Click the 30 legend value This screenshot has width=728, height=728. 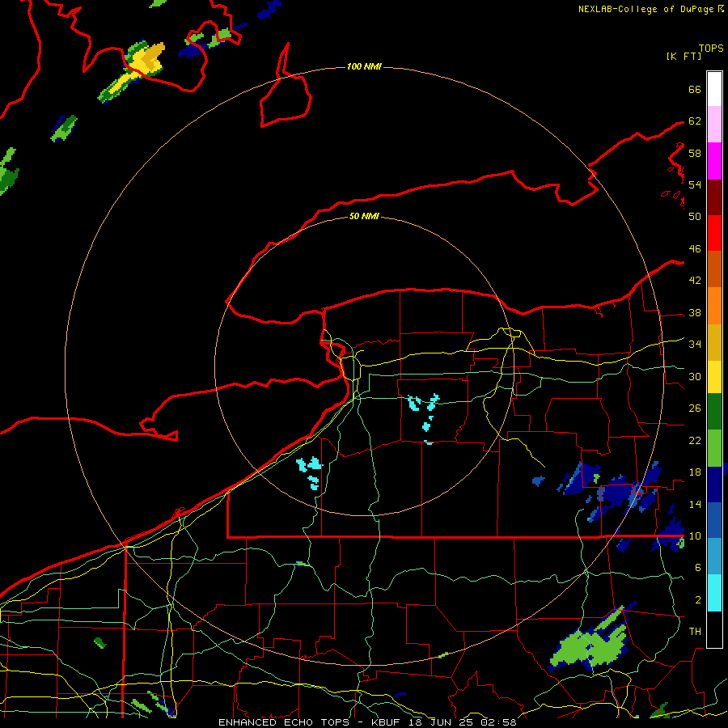(x=695, y=376)
